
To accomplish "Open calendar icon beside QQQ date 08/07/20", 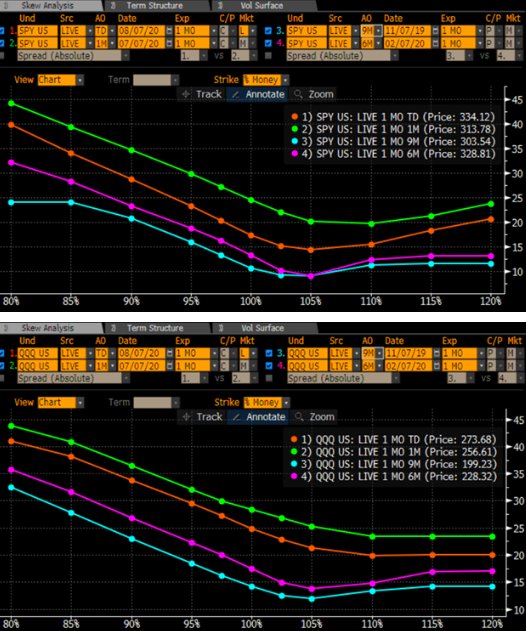I will (170, 353).
